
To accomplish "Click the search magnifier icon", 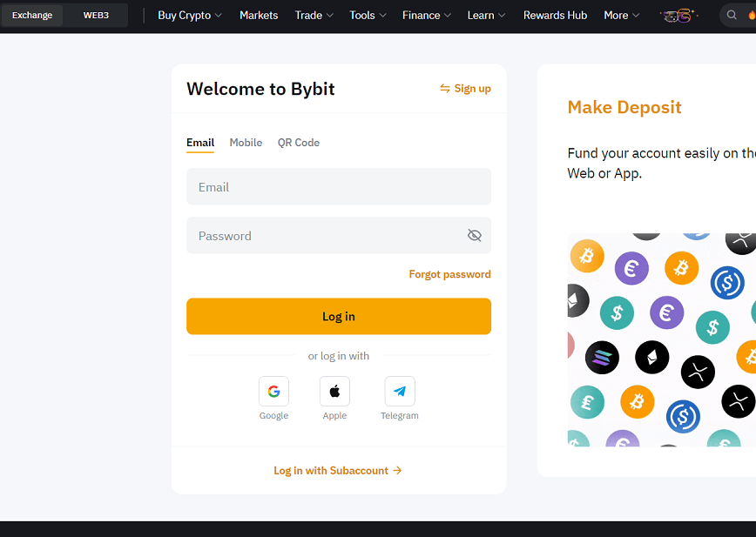I will tap(732, 15).
